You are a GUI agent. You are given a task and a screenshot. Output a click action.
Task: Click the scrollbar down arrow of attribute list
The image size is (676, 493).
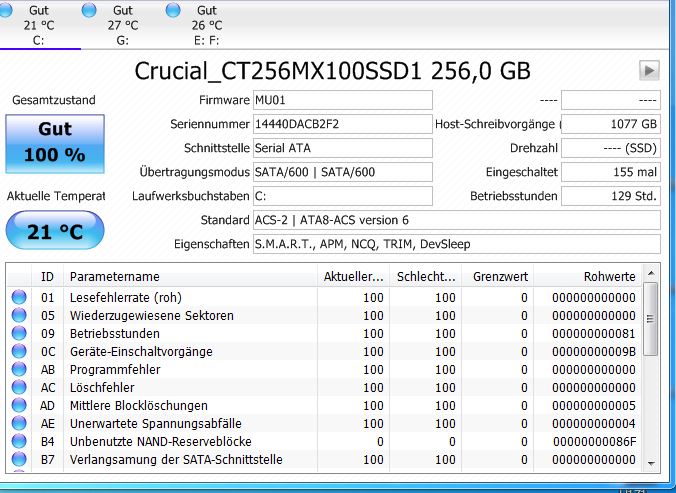(x=651, y=463)
